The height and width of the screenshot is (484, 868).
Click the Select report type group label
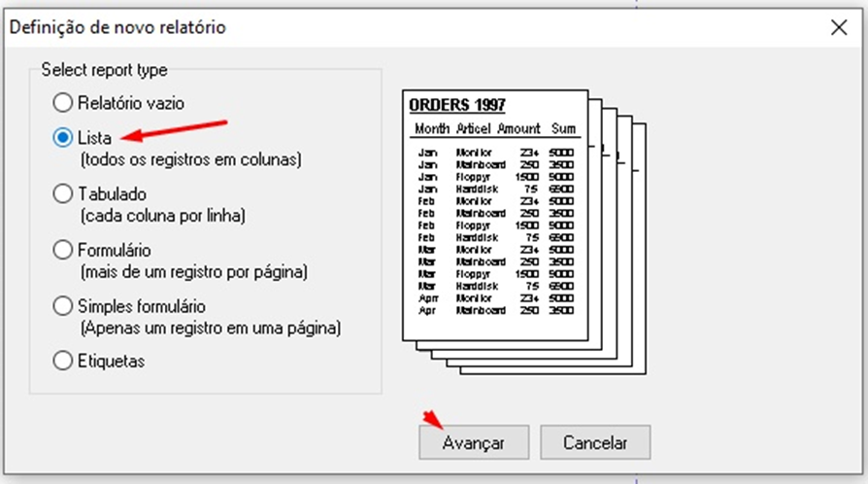pos(104,71)
